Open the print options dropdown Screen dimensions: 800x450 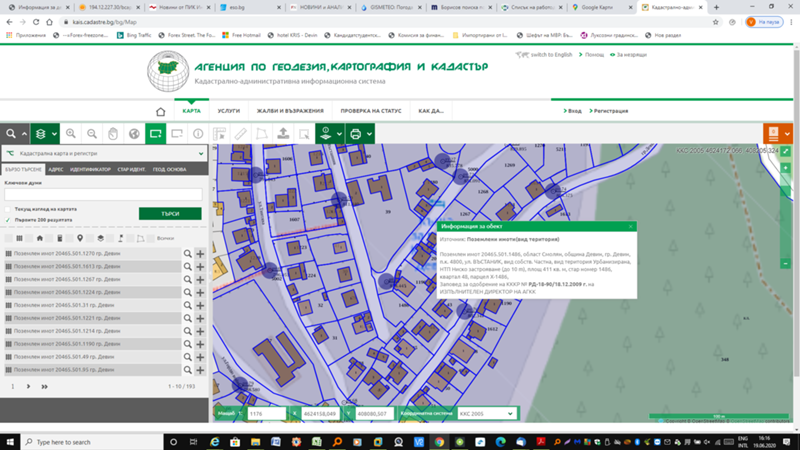click(369, 133)
